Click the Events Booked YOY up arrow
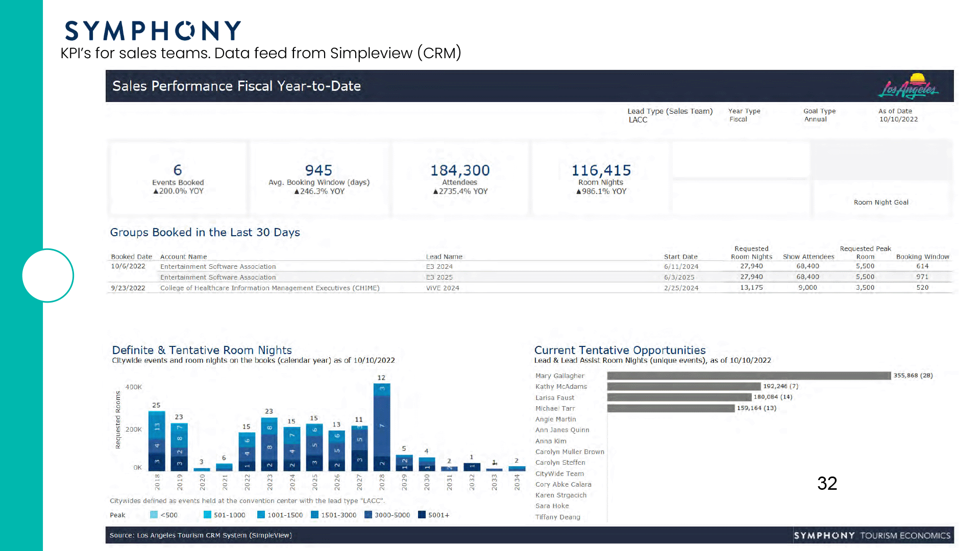Screen dimensions: 980x551 (156, 191)
